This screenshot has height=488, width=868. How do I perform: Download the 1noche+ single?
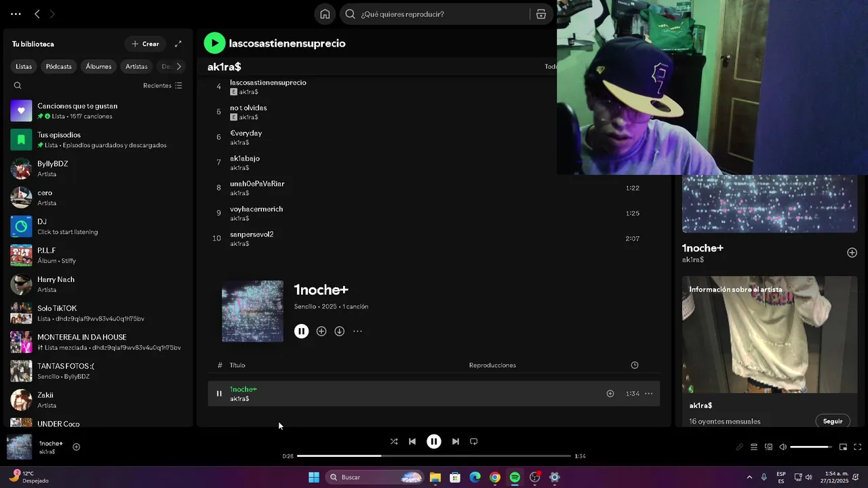pos(339,331)
